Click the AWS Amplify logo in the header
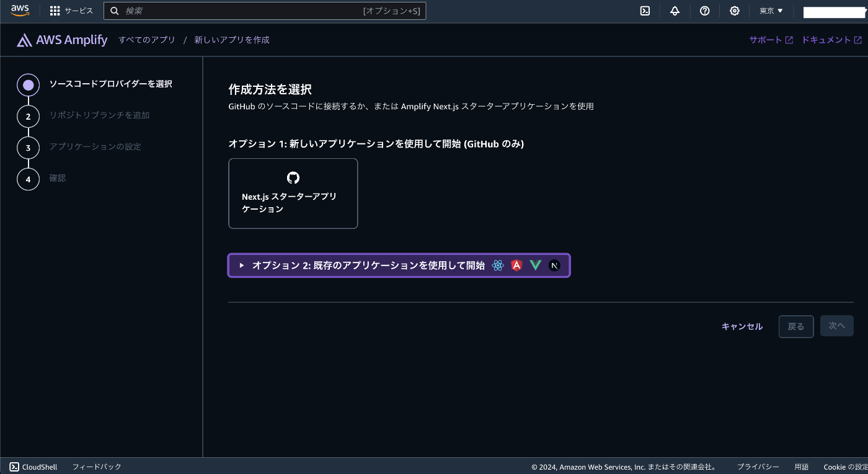Image resolution: width=868 pixels, height=474 pixels. click(x=61, y=39)
